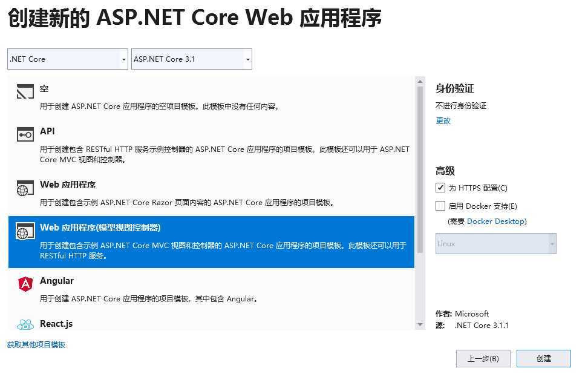Open the disabled Linux OS dropdown

(496, 243)
